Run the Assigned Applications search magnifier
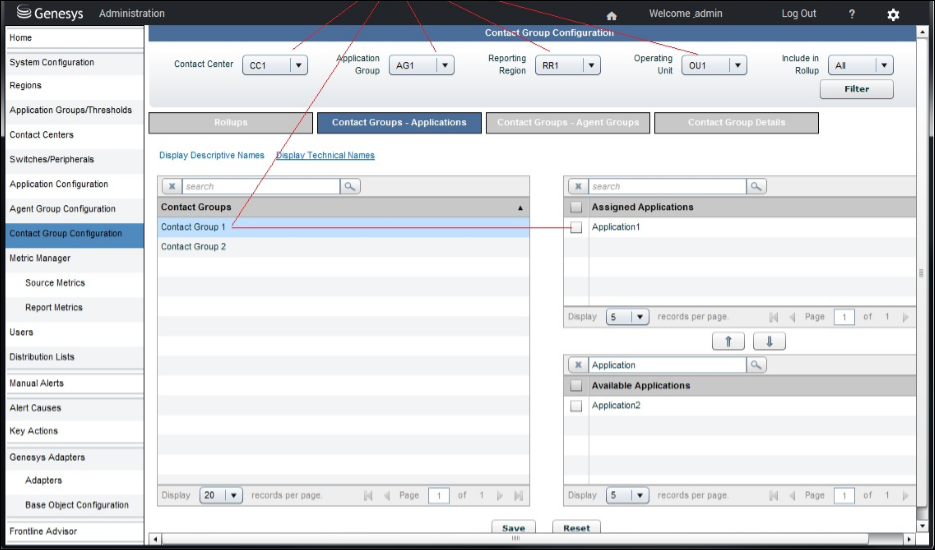 (x=756, y=187)
